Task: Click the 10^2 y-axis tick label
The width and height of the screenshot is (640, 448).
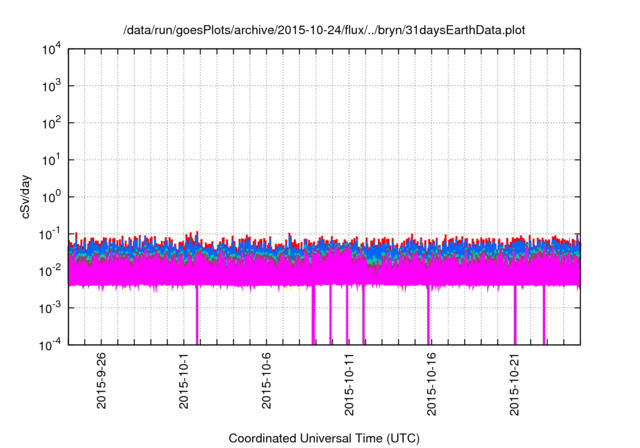Action: click(x=52, y=123)
